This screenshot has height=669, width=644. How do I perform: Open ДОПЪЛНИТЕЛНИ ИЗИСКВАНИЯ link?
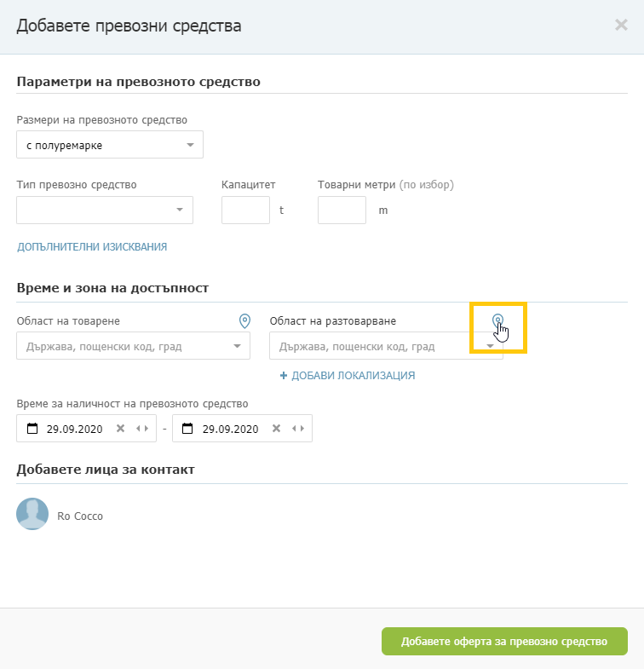92,246
